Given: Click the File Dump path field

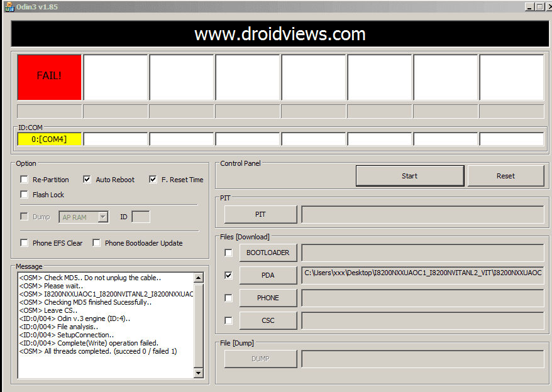Looking at the screenshot, I should click(x=422, y=359).
